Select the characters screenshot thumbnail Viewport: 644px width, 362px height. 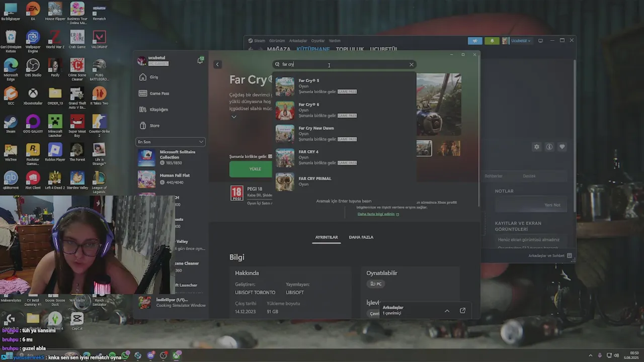[448, 148]
